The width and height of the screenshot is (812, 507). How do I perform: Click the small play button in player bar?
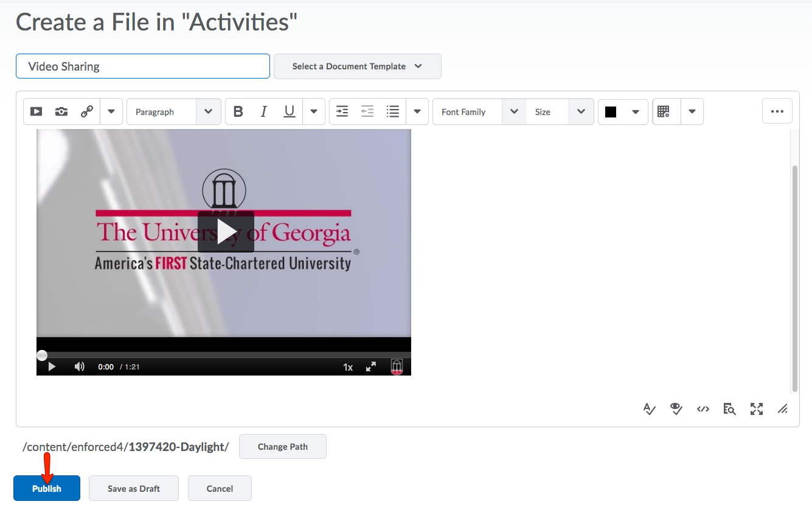52,366
